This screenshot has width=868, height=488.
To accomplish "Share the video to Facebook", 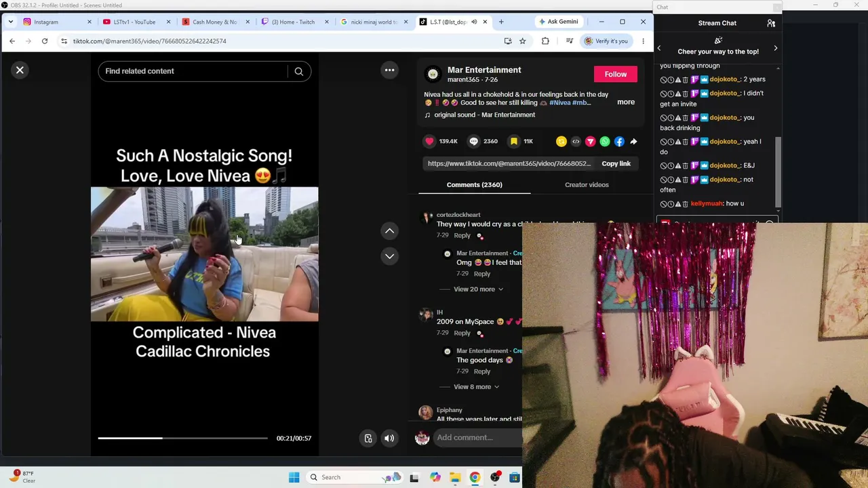I will click(619, 142).
